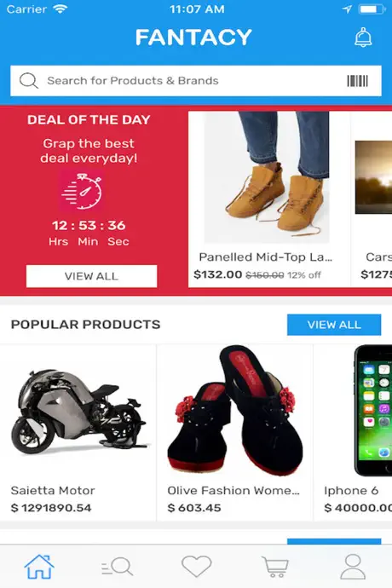
Task: View all Popular Products
Action: pos(334,325)
